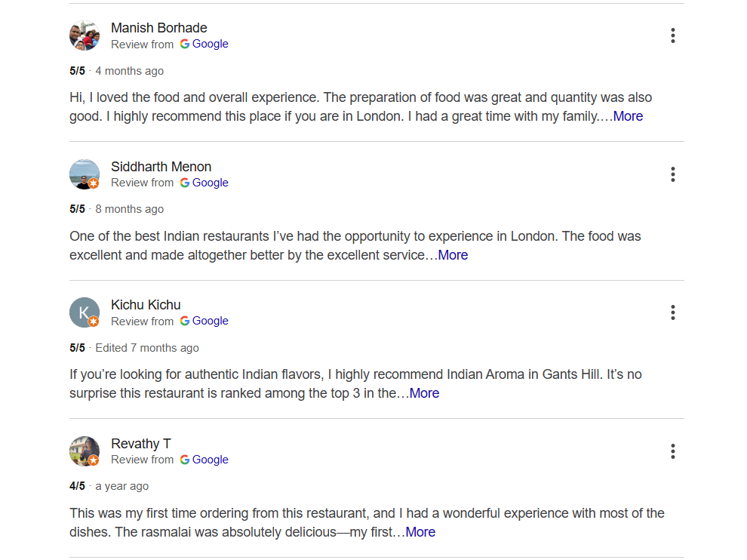Viewport: 747px width, 560px height.
Task: Click the 4/5 rating on Revathy T's review
Action: coord(76,485)
